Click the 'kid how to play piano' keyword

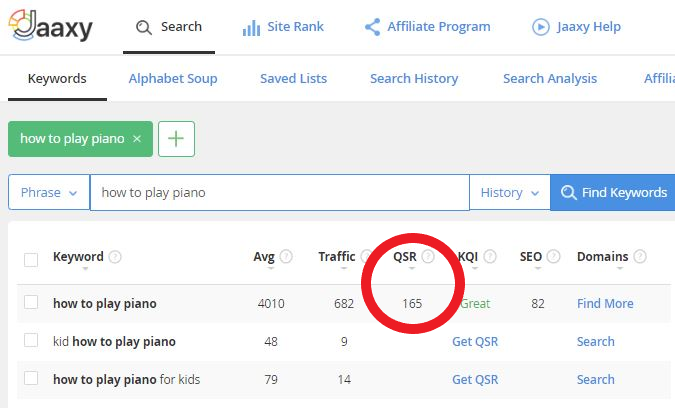114,342
